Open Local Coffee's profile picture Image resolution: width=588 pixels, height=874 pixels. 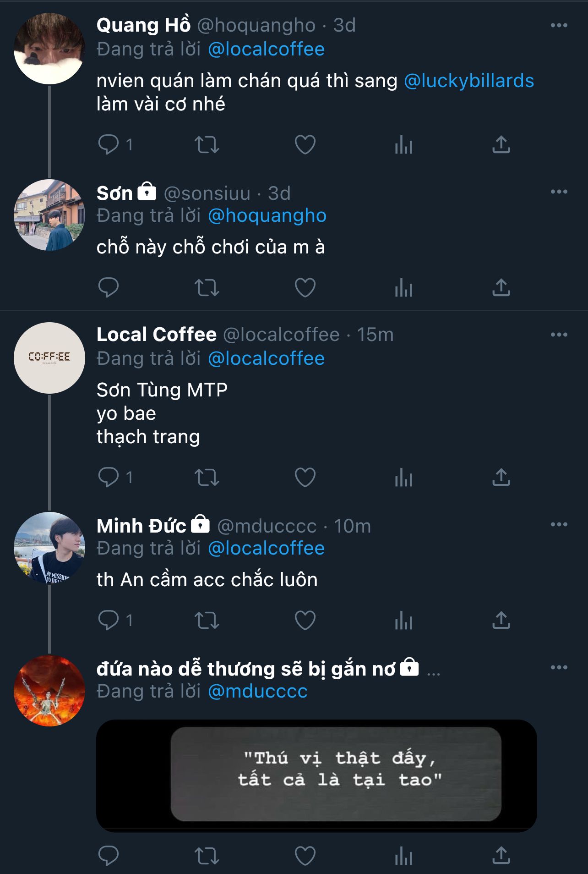click(x=49, y=358)
